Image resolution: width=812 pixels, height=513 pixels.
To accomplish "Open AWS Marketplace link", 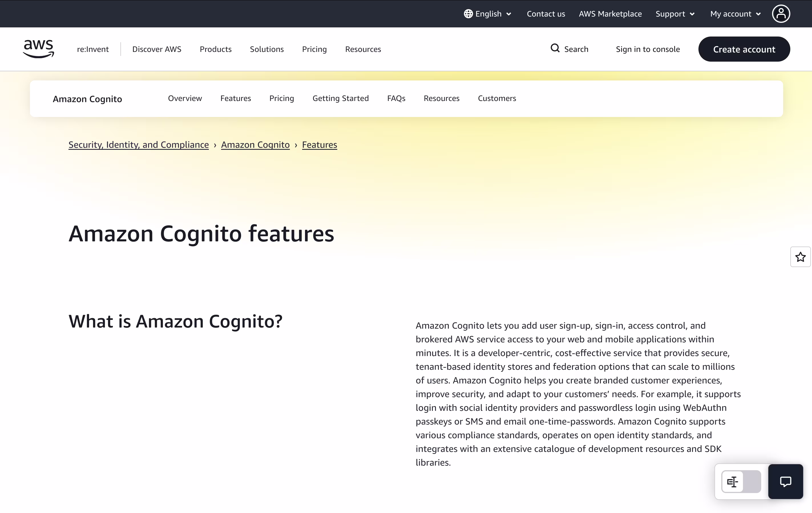I will [610, 14].
